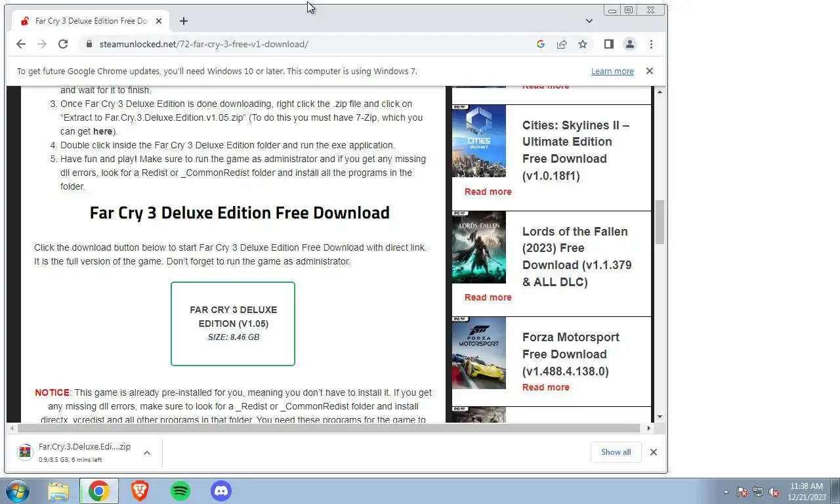Viewport: 840px width, 504px height.
Task: Click Read more under Cities: Skylines II
Action: [x=488, y=192]
